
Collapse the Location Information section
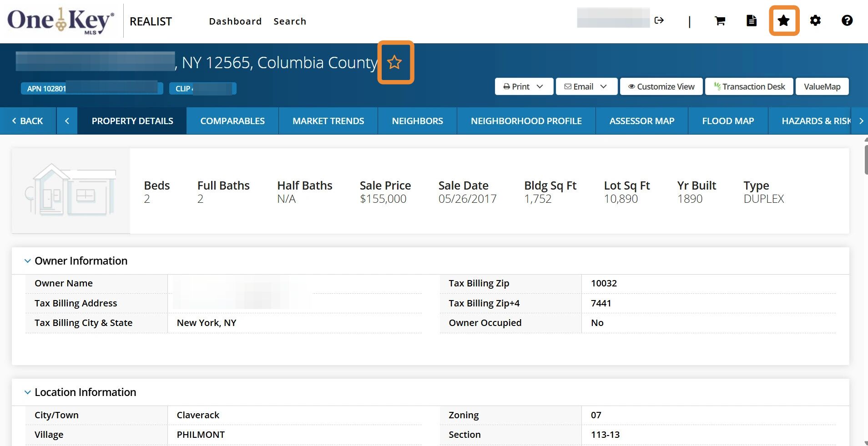tap(28, 392)
